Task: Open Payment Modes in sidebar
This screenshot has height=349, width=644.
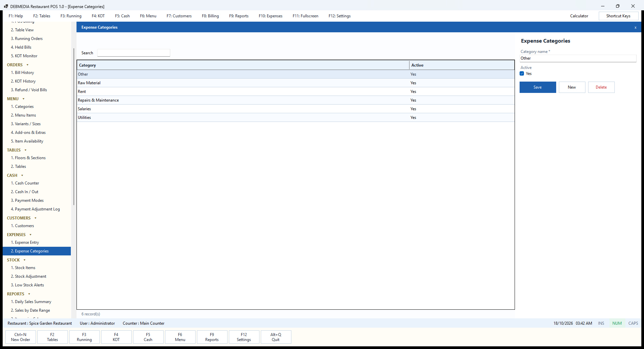Action: point(37,200)
